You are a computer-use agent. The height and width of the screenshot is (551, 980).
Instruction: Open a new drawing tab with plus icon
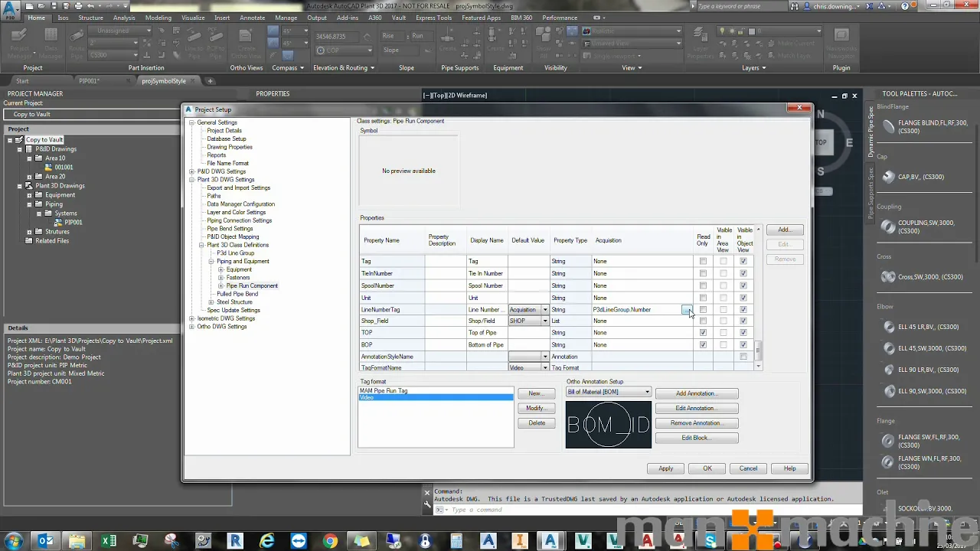point(210,81)
